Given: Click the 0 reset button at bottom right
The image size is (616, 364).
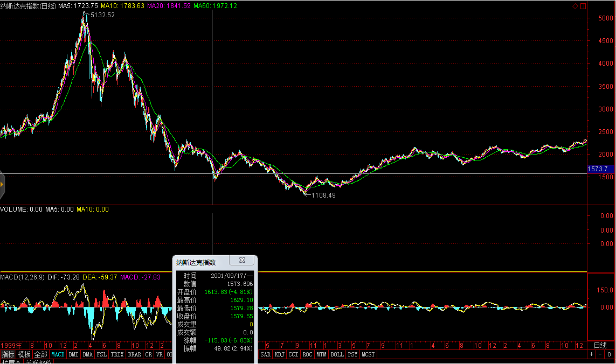Looking at the screenshot, I should [610, 354].
